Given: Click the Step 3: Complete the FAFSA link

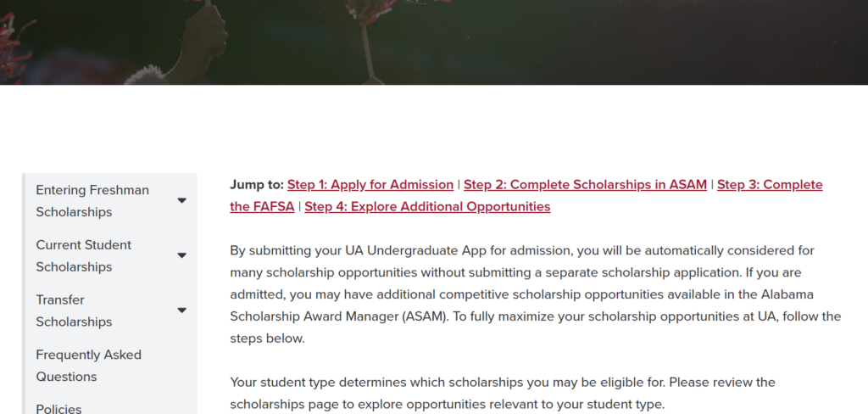Looking at the screenshot, I should click(770, 185).
